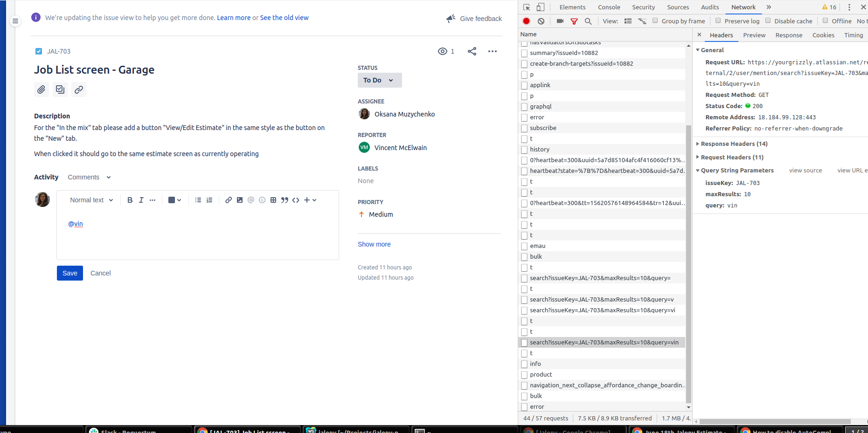Open the Slack window in the taskbar
This screenshot has width=868, height=433.
139,430
